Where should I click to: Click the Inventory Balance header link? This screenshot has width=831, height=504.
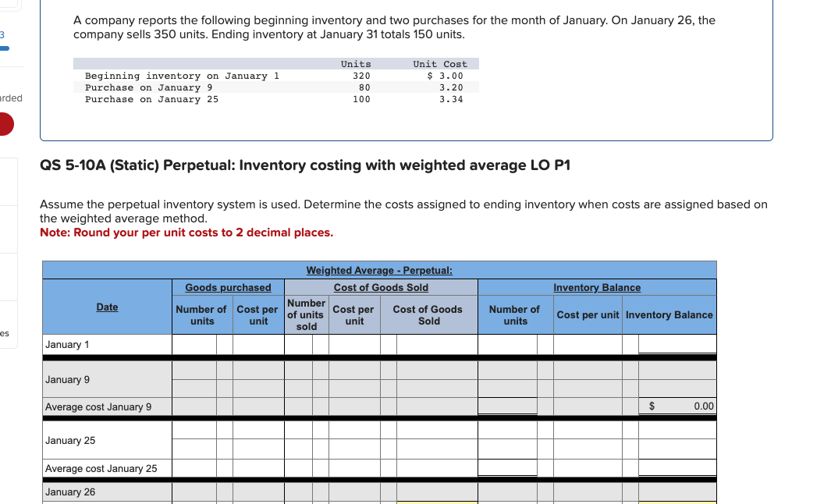[597, 287]
